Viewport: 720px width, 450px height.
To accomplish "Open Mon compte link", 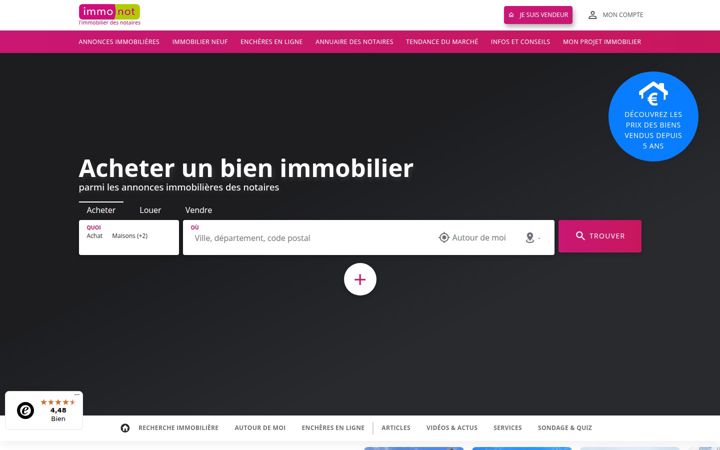I will [616, 15].
